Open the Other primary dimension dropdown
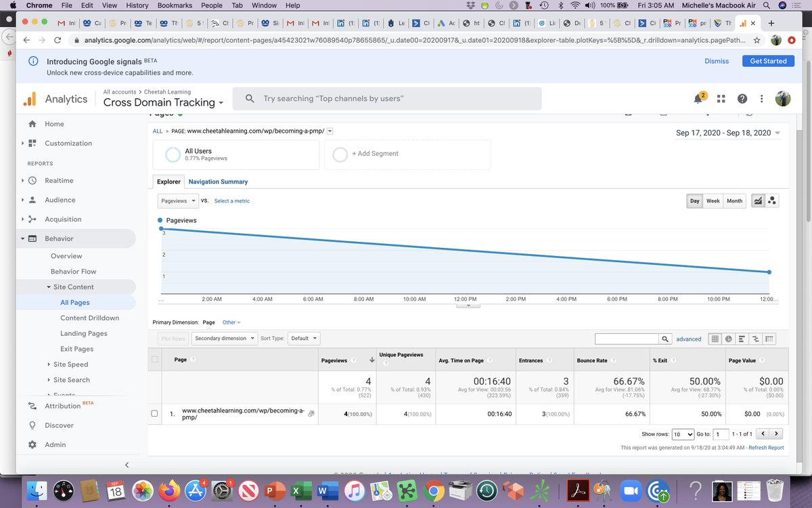Image resolution: width=812 pixels, height=508 pixels. click(x=231, y=322)
